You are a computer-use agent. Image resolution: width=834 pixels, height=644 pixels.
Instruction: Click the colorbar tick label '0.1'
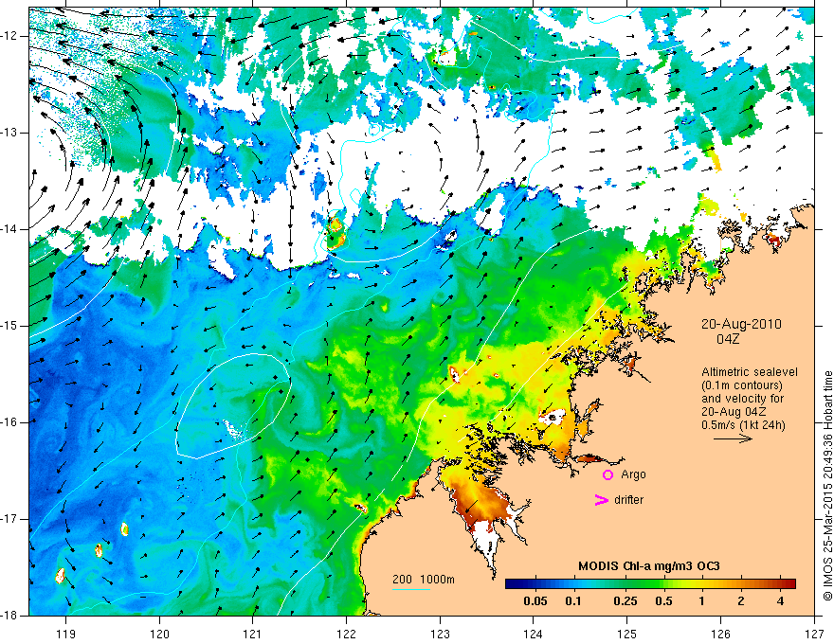click(573, 601)
